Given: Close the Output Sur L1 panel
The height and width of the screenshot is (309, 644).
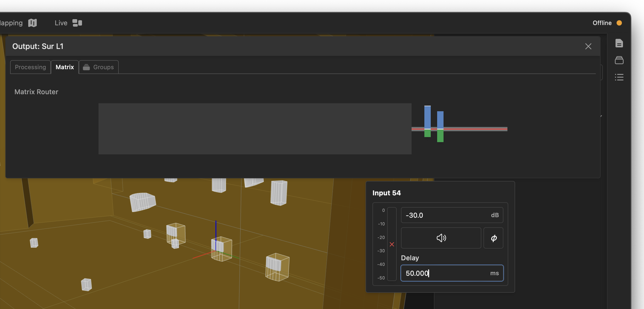Looking at the screenshot, I should [x=588, y=46].
